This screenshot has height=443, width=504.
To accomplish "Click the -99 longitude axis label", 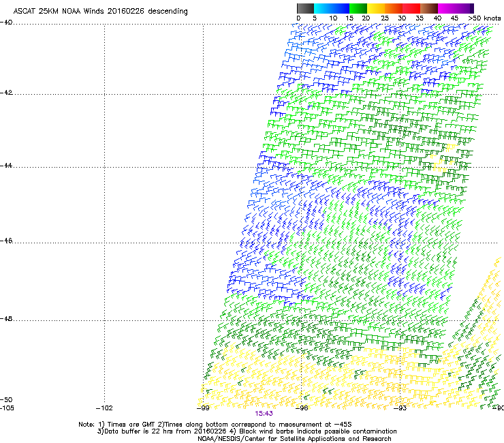I will pyautogui.click(x=203, y=408).
